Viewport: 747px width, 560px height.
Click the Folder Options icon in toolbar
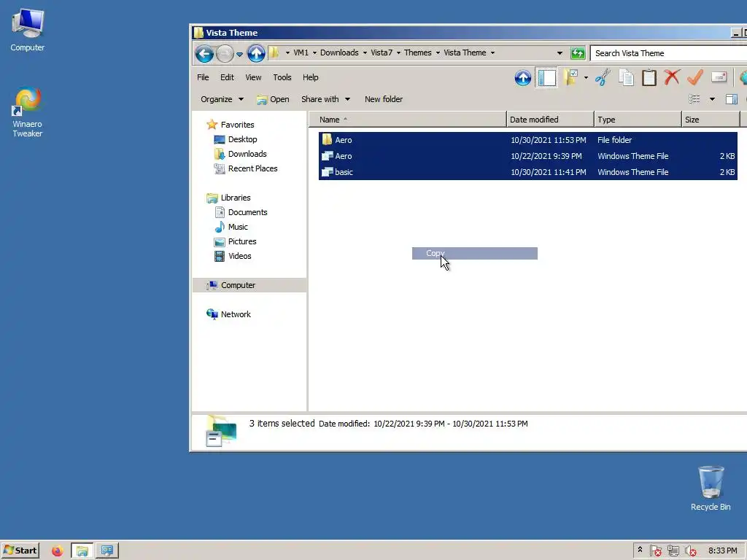click(x=570, y=77)
